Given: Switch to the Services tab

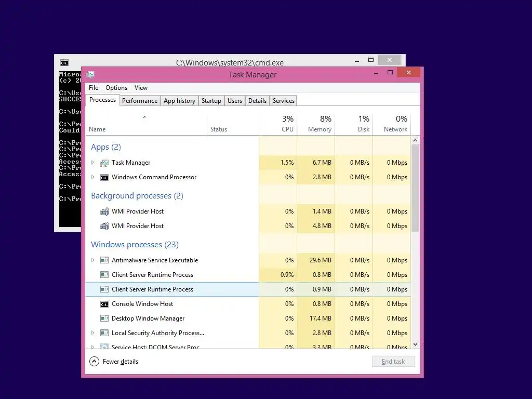Looking at the screenshot, I should [284, 101].
